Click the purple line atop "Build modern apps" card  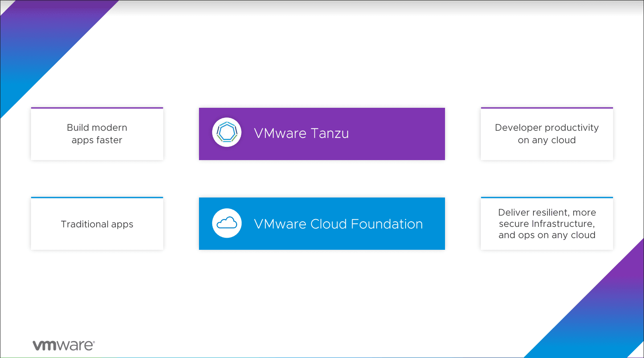click(x=97, y=108)
